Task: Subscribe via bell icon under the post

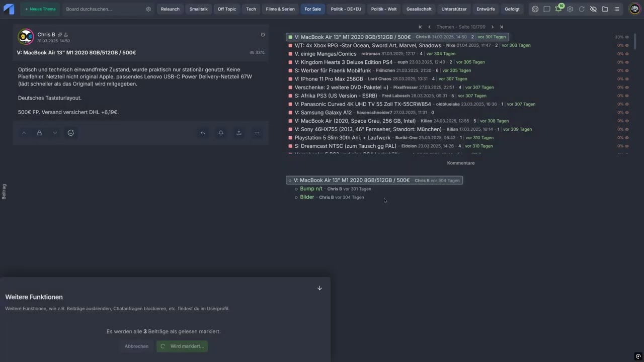Action: coord(221,133)
